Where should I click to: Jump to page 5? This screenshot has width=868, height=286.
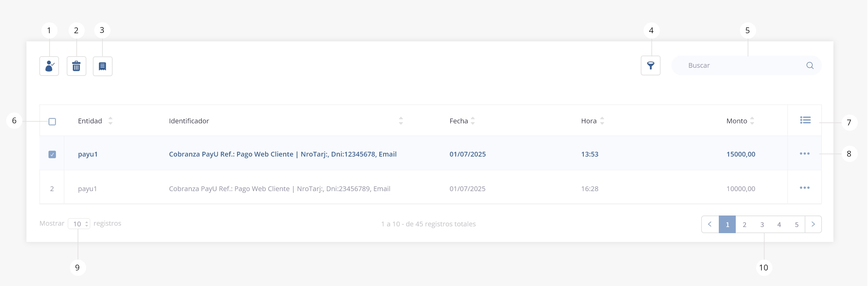point(796,224)
